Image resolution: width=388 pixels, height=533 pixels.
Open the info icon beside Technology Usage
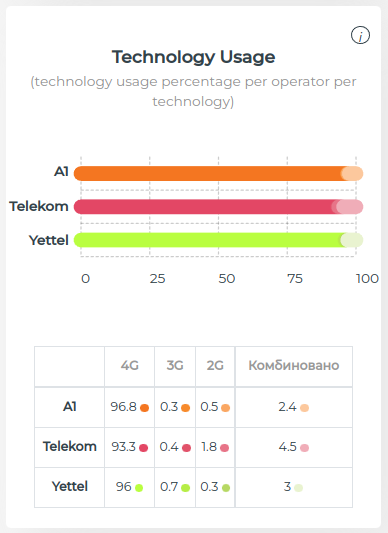click(360, 35)
